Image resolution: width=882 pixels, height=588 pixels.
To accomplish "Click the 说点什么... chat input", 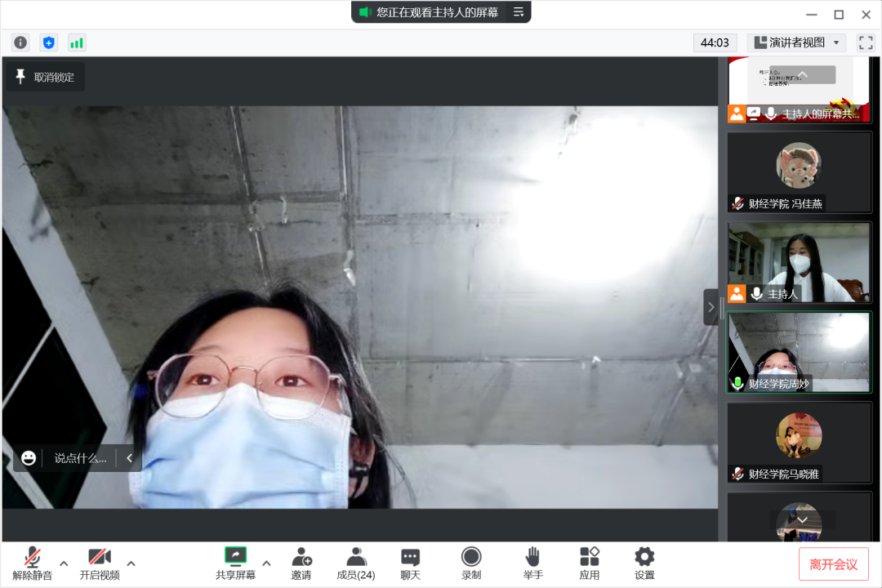I will tap(80, 458).
